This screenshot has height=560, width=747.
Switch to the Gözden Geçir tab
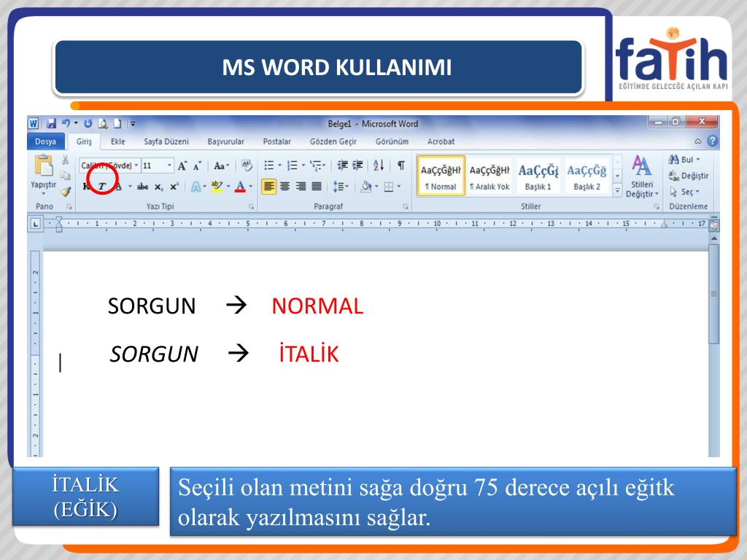coord(333,141)
